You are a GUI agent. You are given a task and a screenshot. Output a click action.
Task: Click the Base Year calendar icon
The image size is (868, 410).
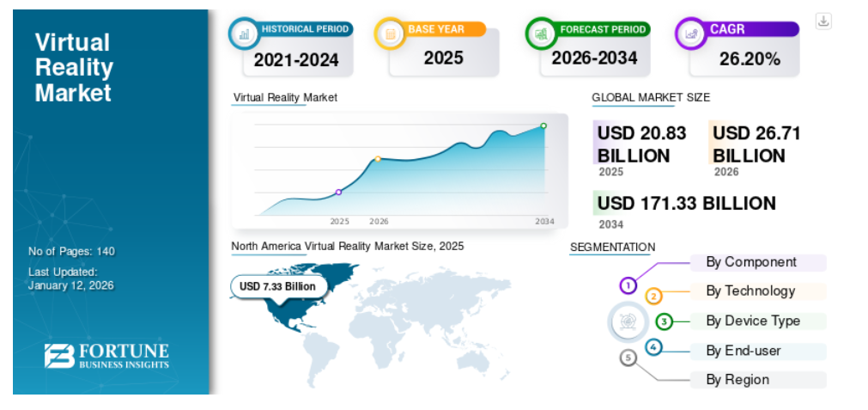pyautogui.click(x=391, y=34)
